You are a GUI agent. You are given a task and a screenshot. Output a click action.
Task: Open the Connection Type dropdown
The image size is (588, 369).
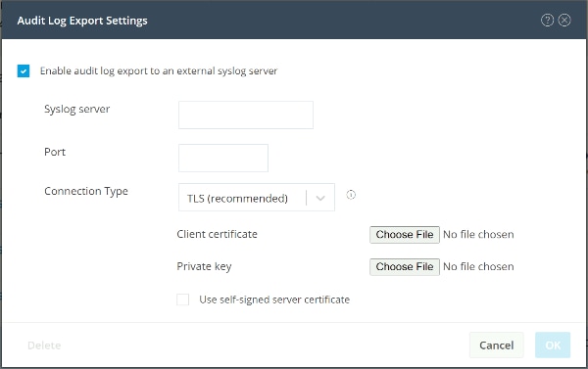click(x=257, y=198)
